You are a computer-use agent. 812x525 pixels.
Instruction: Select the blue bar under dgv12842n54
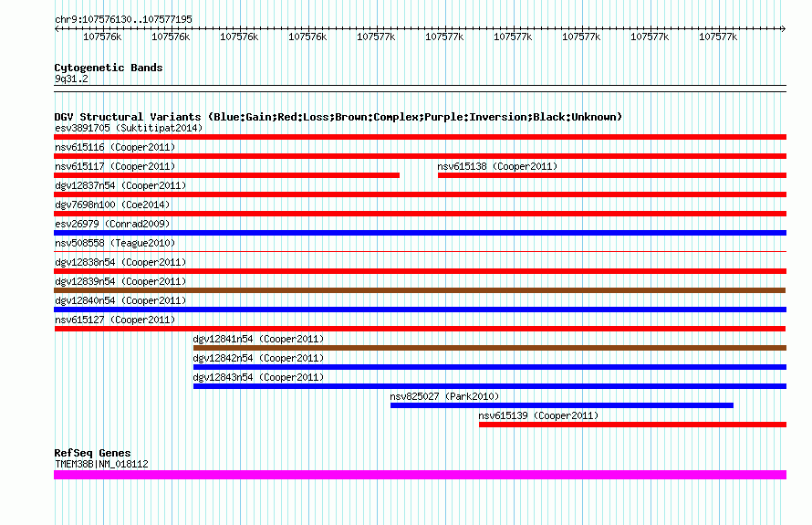coord(490,367)
